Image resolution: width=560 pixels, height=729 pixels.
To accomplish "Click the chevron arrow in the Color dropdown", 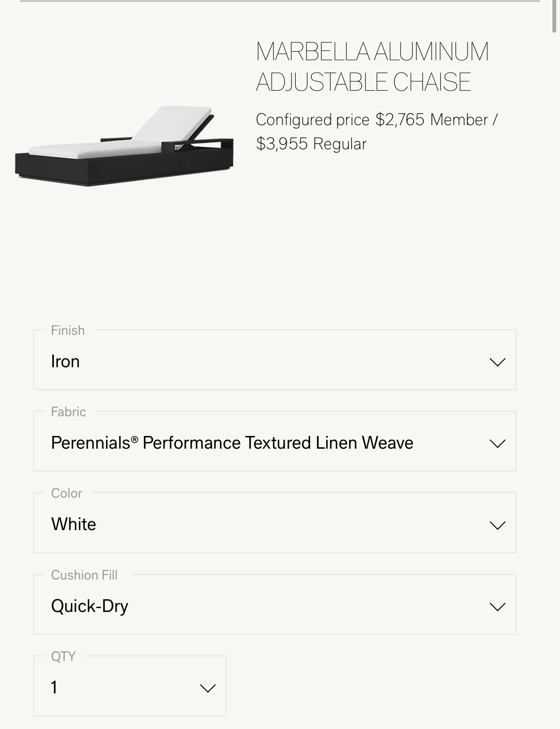I will pyautogui.click(x=497, y=525).
